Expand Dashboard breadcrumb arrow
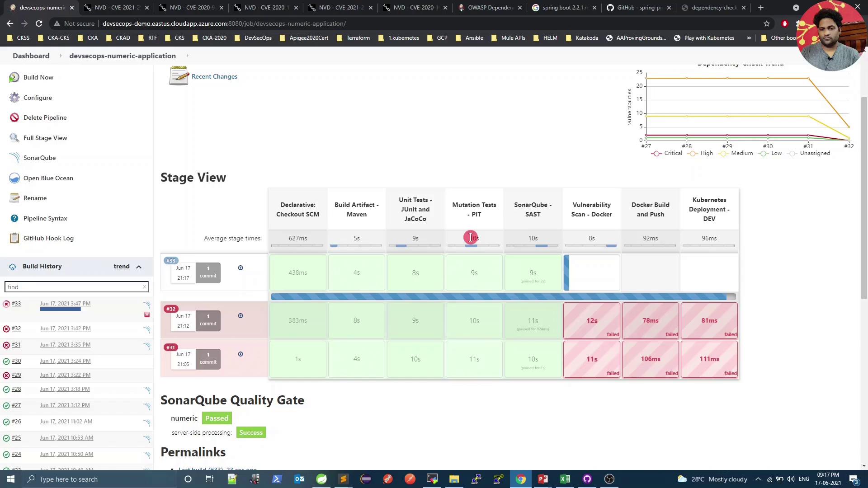 tap(60, 56)
